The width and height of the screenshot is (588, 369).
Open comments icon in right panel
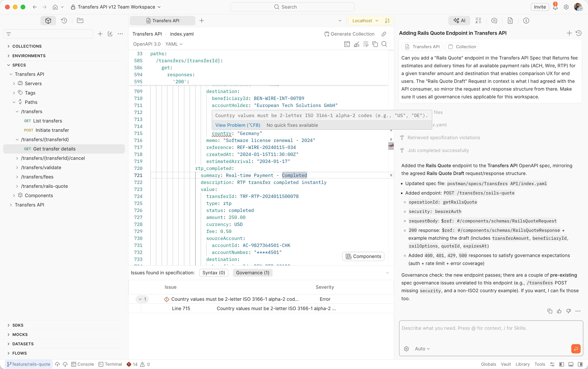[x=494, y=21]
